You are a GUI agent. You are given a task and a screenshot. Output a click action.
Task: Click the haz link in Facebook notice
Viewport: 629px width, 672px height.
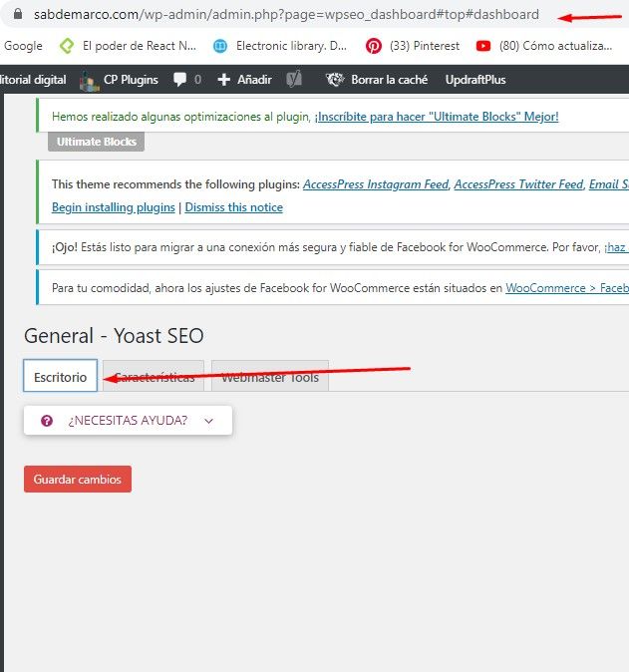click(x=617, y=247)
